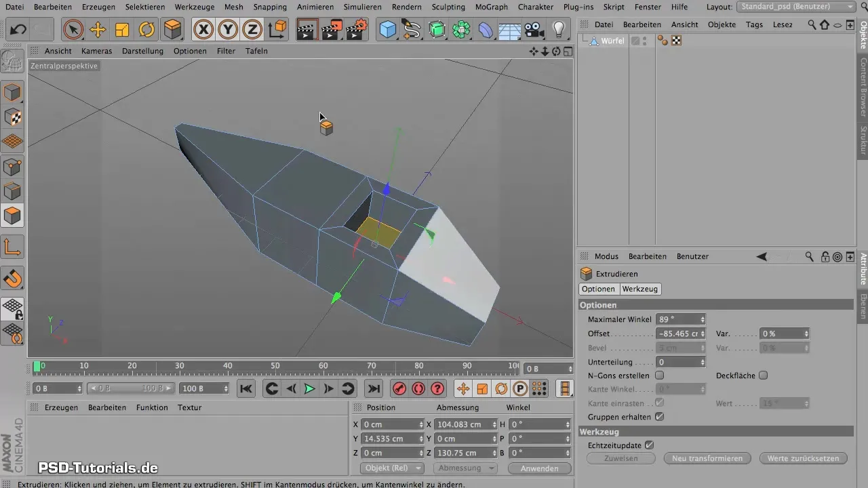Click the Offset value field
The height and width of the screenshot is (488, 868).
tap(677, 333)
